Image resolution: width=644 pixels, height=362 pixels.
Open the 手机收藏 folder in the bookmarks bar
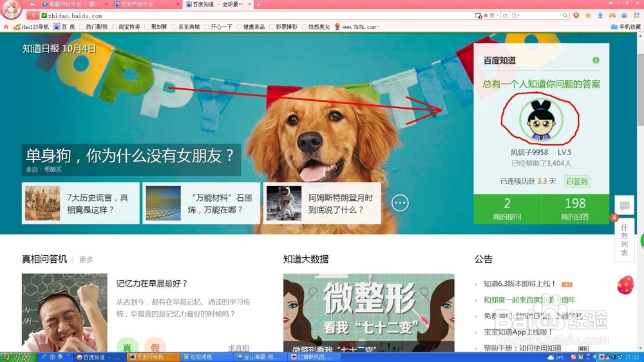tap(625, 26)
